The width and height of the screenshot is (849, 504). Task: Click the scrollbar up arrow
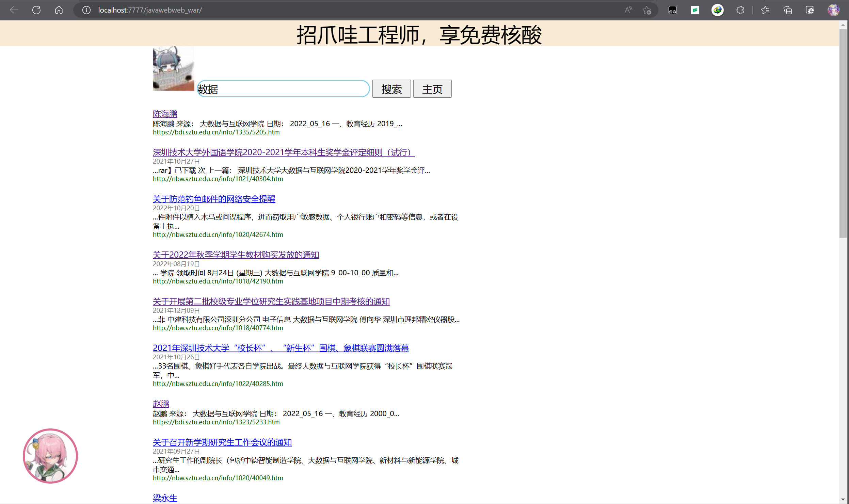(x=843, y=25)
